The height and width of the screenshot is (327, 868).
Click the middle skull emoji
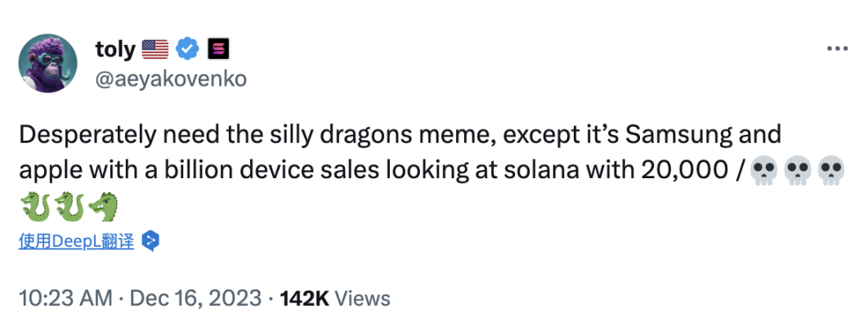pos(796,172)
